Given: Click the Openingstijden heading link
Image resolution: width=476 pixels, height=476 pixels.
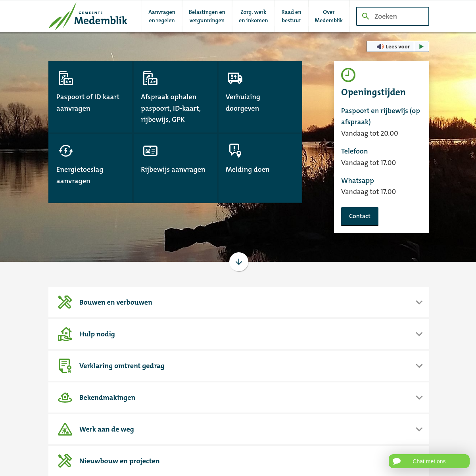Looking at the screenshot, I should [x=373, y=92].
